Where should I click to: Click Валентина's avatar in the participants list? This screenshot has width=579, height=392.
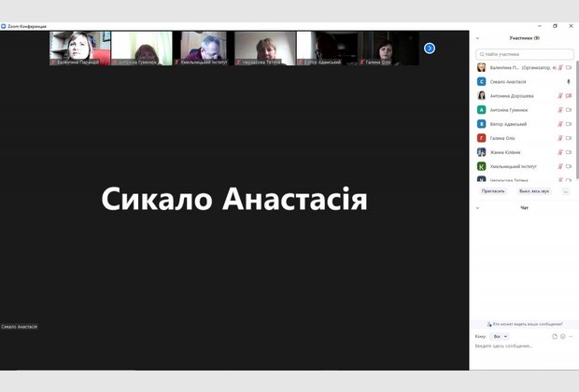(x=481, y=67)
